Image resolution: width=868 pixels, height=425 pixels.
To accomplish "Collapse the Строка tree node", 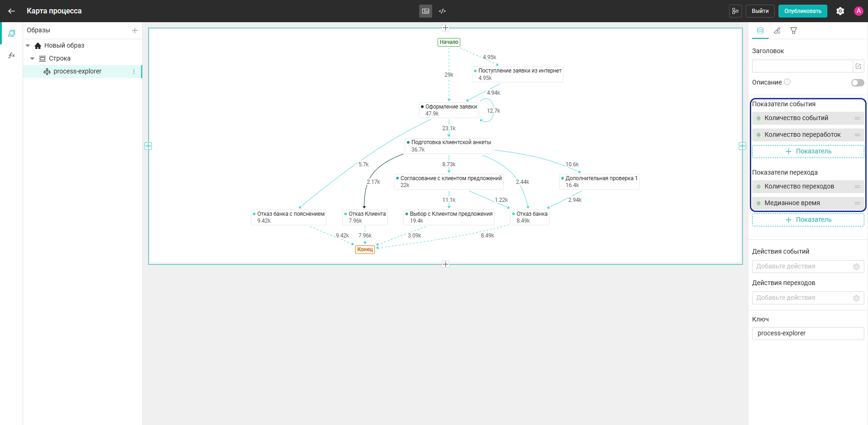I will (x=32, y=59).
